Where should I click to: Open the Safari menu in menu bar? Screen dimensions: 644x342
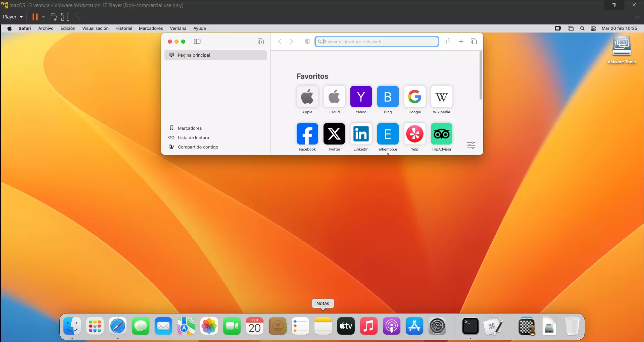point(25,28)
